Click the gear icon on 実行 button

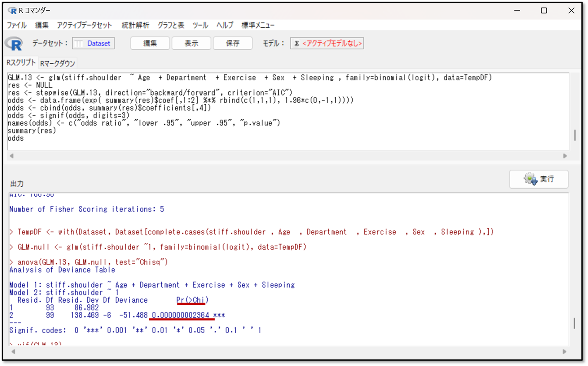[530, 179]
